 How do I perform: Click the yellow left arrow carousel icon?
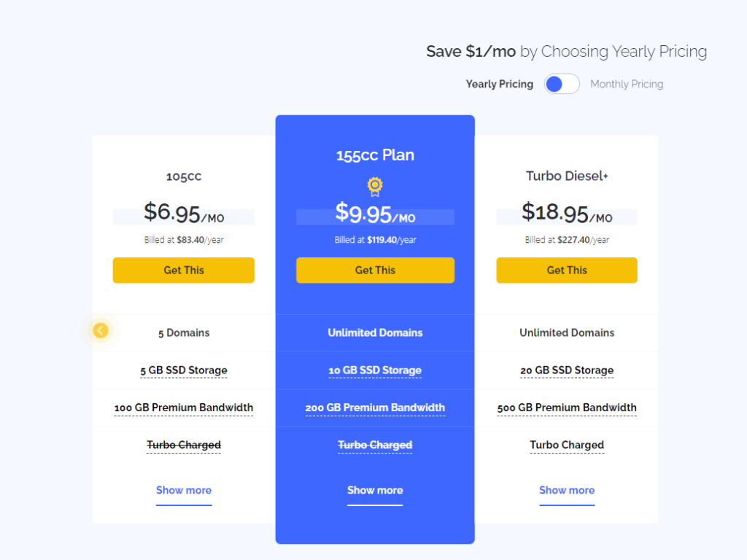pyautogui.click(x=101, y=331)
